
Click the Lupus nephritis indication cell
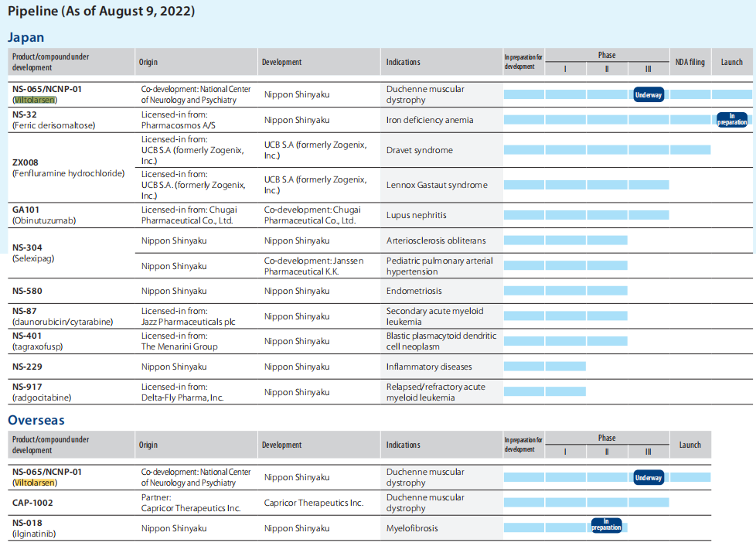(x=416, y=215)
